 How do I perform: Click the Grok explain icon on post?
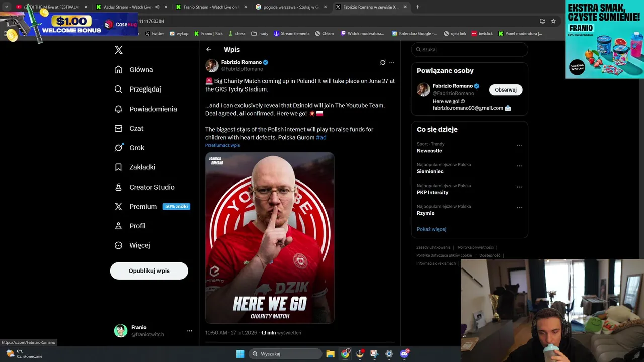[383, 63]
